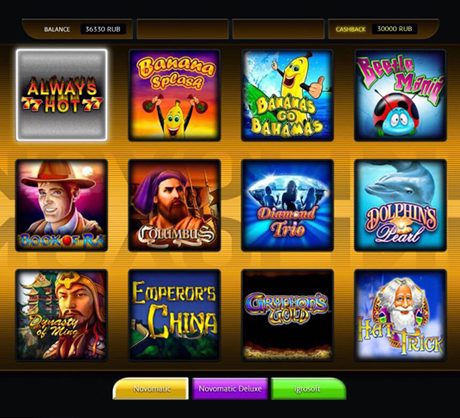Open the Dynasty of Ming game
The image size is (460, 418).
[x=62, y=315]
